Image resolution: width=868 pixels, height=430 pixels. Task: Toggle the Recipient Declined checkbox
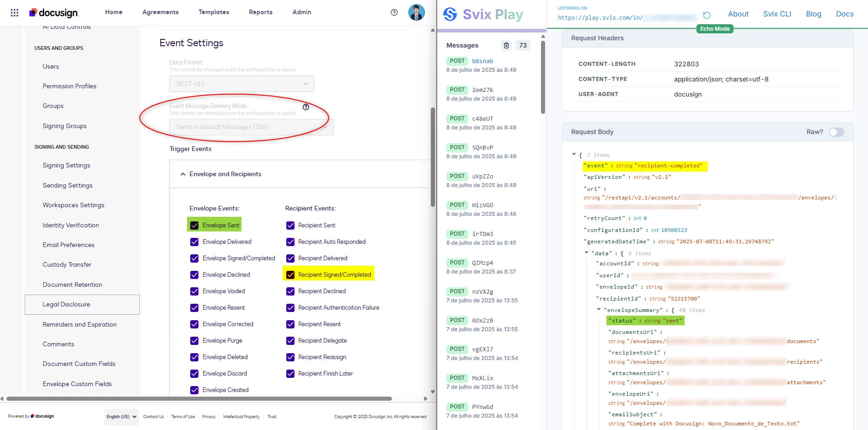pos(290,291)
